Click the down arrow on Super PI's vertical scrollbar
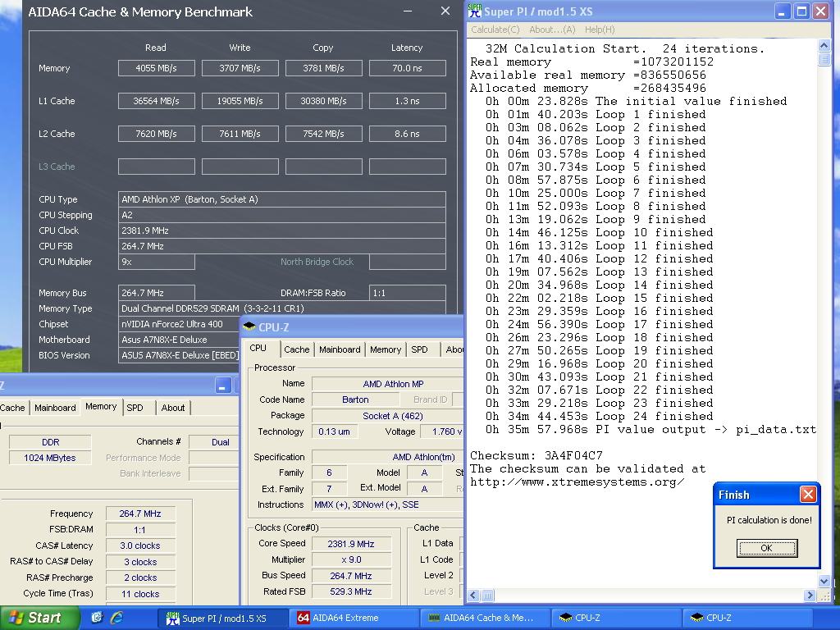The height and width of the screenshot is (630, 840). tap(824, 582)
